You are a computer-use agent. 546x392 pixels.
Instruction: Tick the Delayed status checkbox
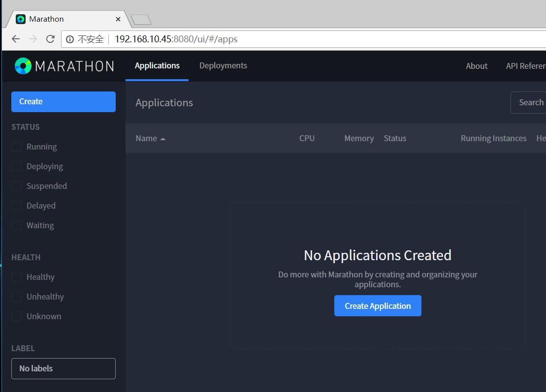pyautogui.click(x=17, y=206)
